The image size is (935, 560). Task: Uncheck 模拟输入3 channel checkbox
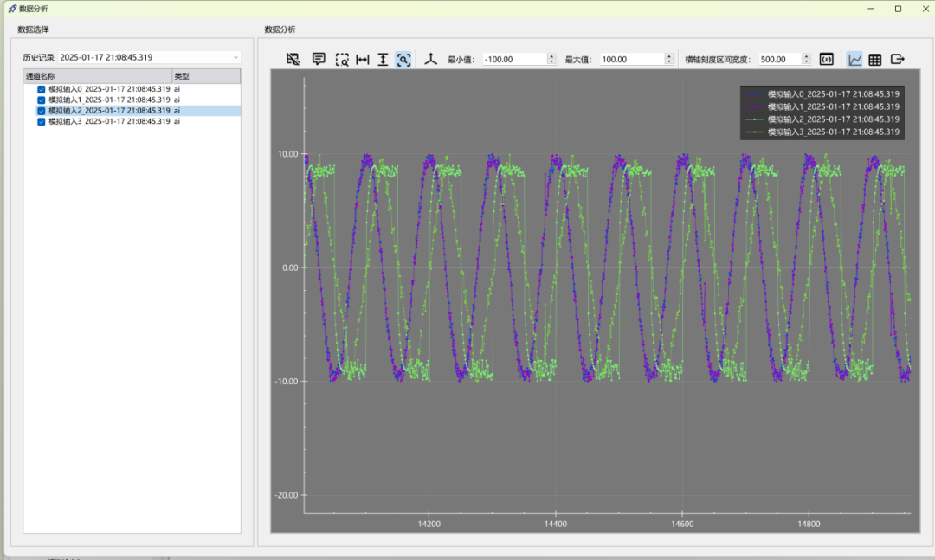coord(42,122)
